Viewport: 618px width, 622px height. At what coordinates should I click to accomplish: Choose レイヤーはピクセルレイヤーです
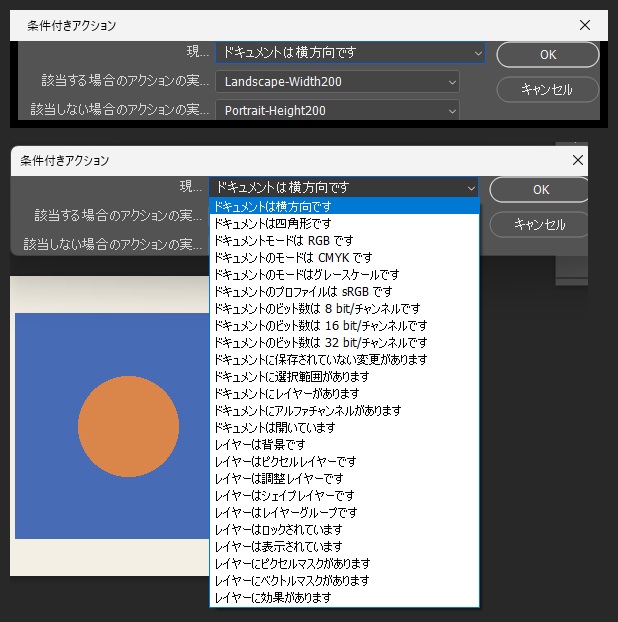pos(344,462)
